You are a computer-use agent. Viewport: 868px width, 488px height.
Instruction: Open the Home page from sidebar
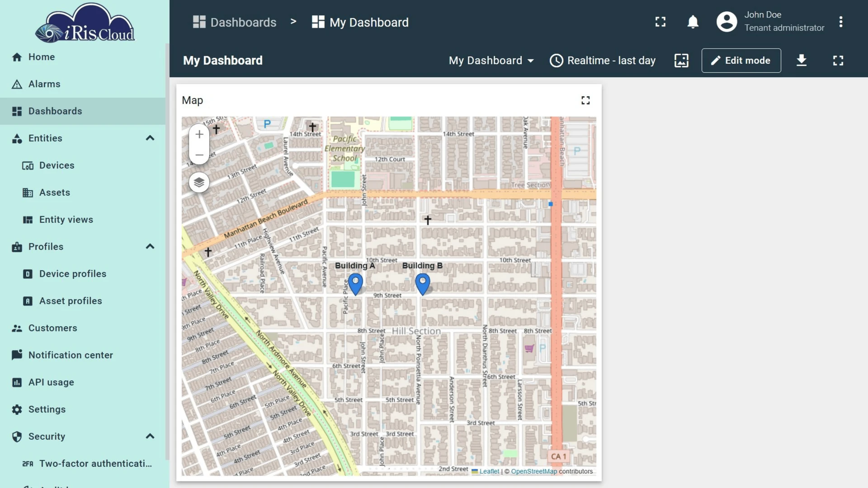point(83,57)
